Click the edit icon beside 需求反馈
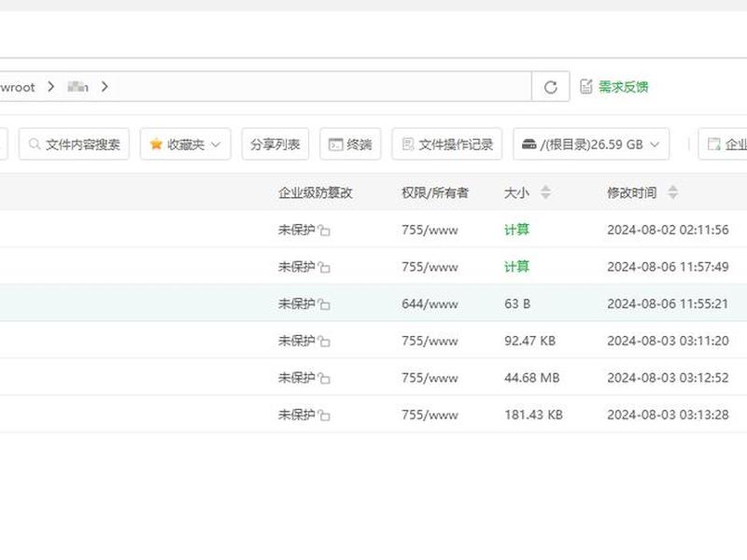This screenshot has width=747, height=560. [x=586, y=87]
